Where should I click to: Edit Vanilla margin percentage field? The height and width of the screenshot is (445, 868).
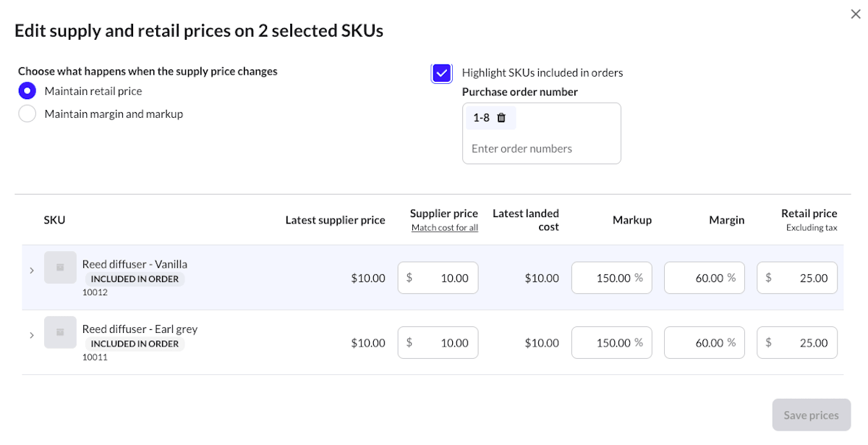[705, 278]
